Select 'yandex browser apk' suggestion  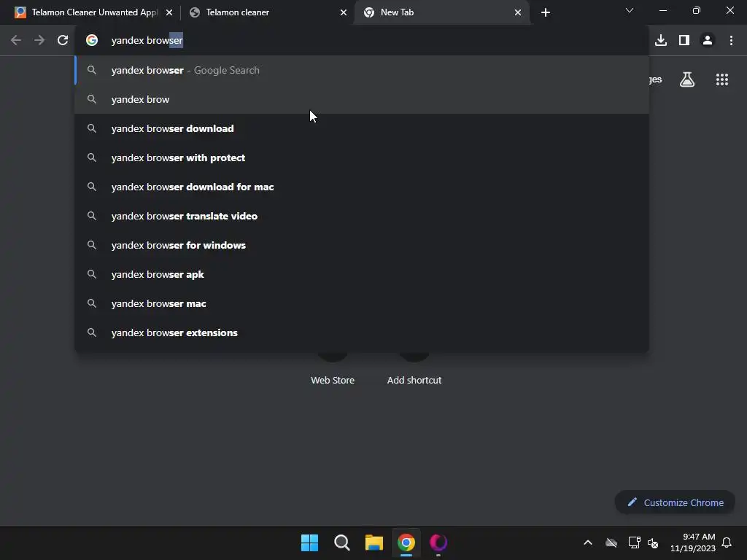(362, 274)
